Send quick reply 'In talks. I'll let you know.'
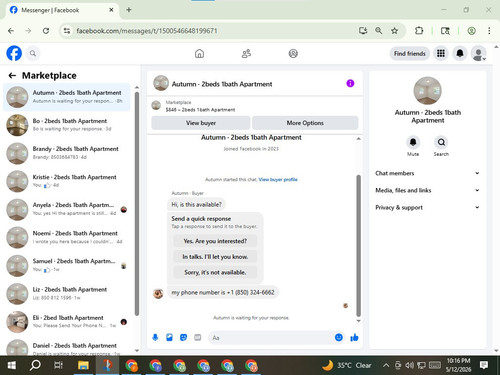The height and width of the screenshot is (375, 500). point(215,257)
